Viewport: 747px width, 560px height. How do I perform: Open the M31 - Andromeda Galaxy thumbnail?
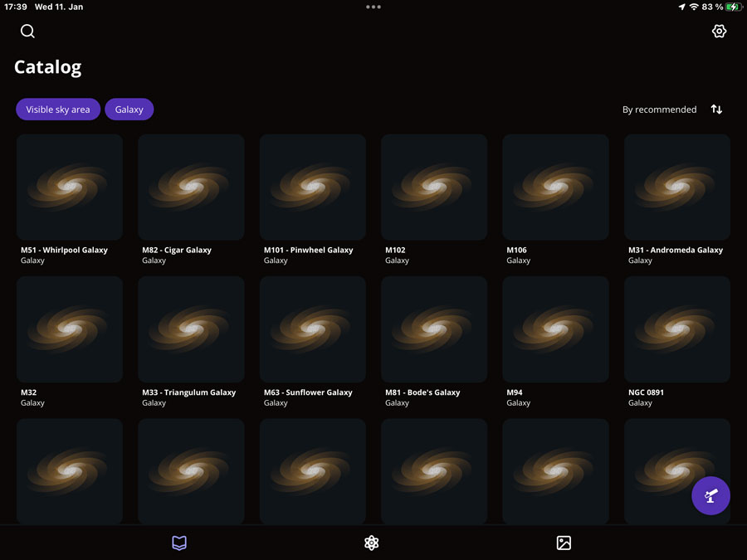(x=677, y=187)
